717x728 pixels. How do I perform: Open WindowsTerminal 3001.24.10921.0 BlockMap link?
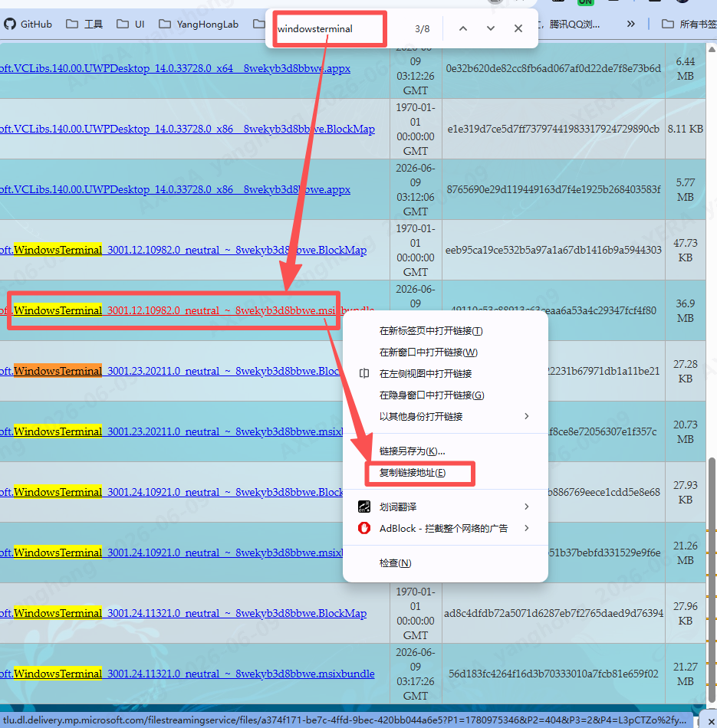coord(171,492)
